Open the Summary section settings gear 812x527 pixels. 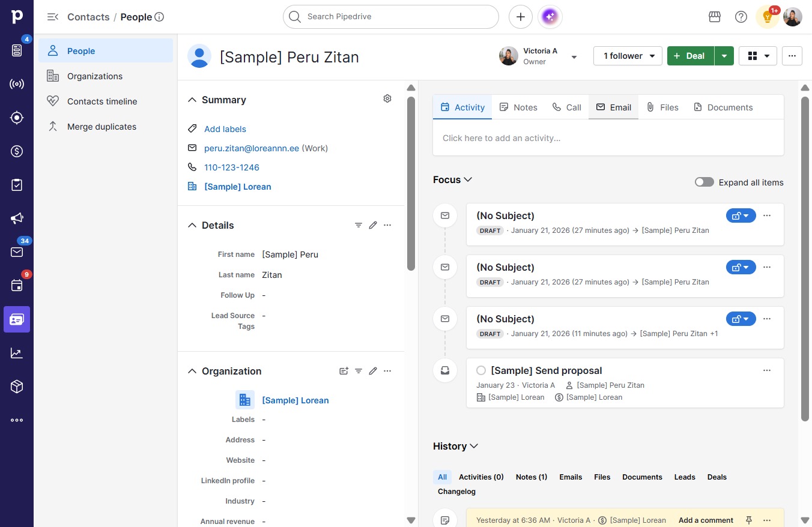click(387, 98)
